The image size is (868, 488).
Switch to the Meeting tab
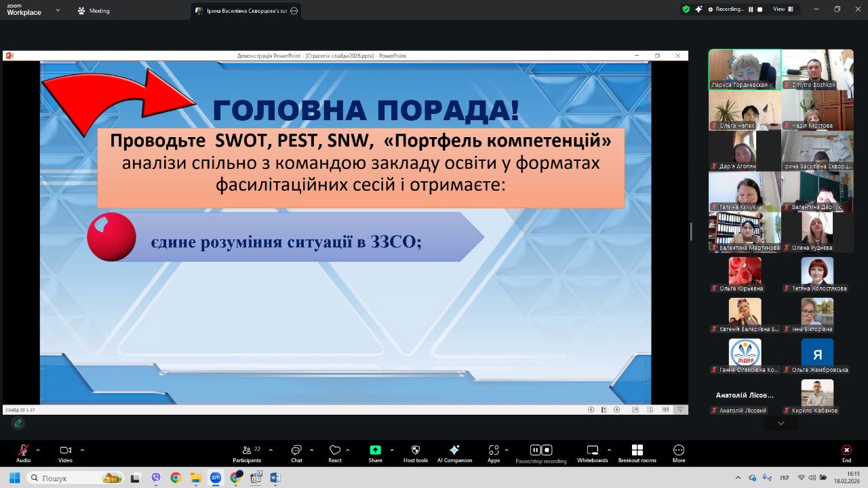94,11
